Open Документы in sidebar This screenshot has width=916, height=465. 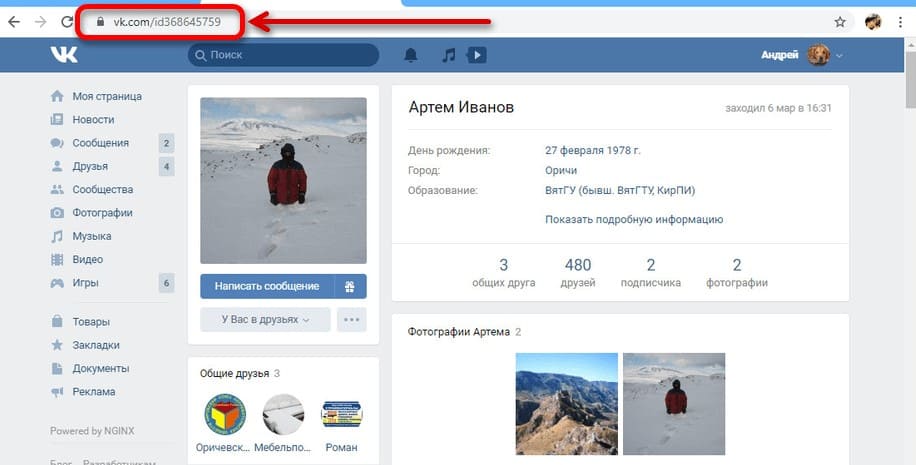coord(101,369)
